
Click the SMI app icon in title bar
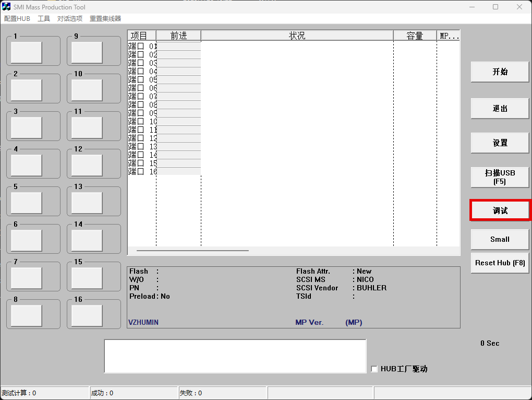[x=6, y=7]
